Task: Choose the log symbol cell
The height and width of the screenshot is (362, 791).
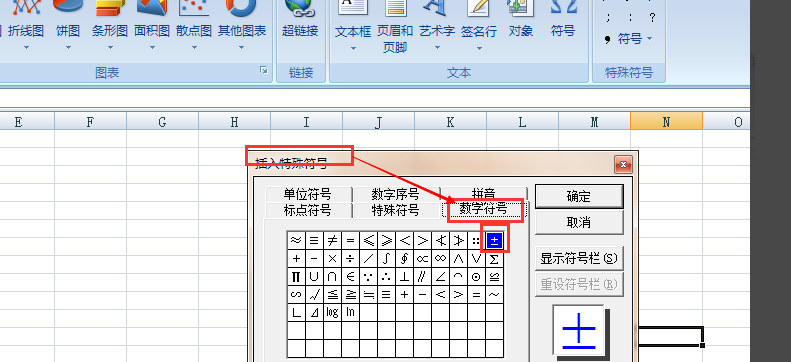Action: [x=332, y=313]
